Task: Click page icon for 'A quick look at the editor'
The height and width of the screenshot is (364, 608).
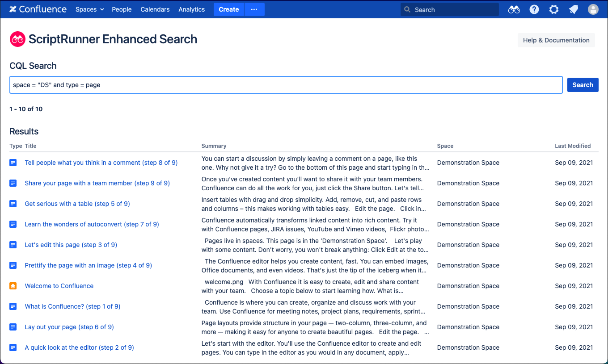Action: 13,347
